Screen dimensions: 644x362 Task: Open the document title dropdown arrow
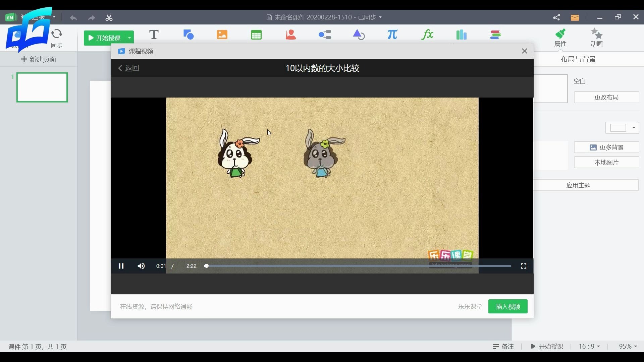pos(380,17)
